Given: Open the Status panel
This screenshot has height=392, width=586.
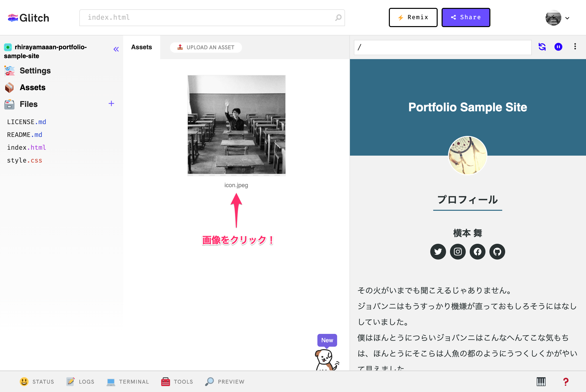Looking at the screenshot, I should (37, 382).
